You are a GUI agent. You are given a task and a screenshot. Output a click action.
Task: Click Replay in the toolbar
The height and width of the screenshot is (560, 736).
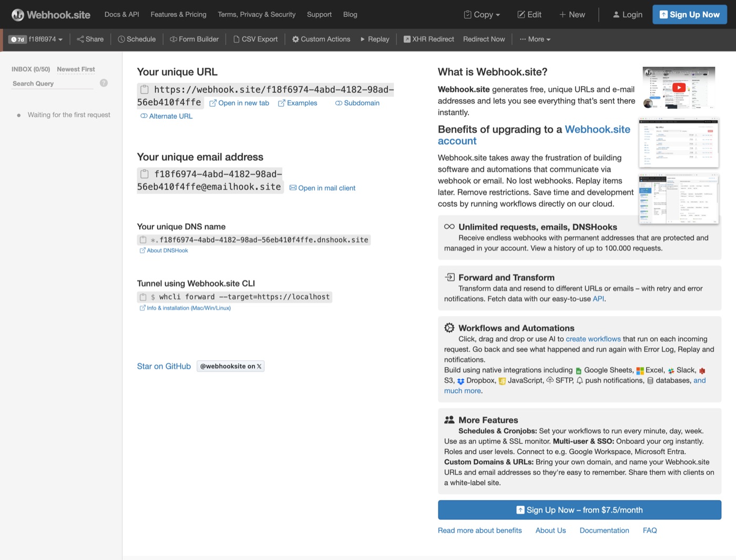(374, 39)
